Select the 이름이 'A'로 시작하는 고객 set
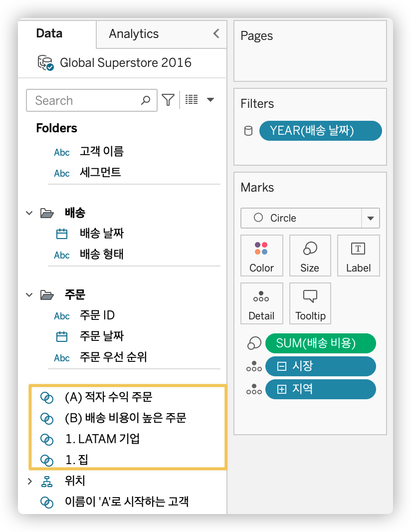Image resolution: width=411 pixels, height=532 pixels. point(127,502)
